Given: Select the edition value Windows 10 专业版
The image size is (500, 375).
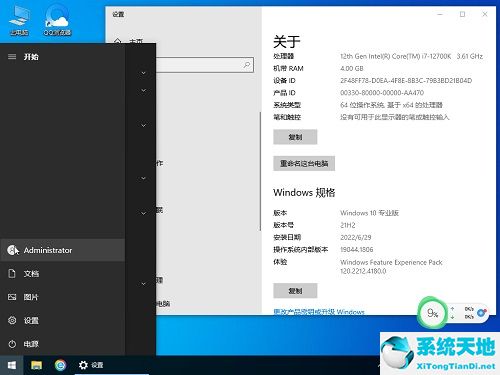Looking at the screenshot, I should coord(369,213).
